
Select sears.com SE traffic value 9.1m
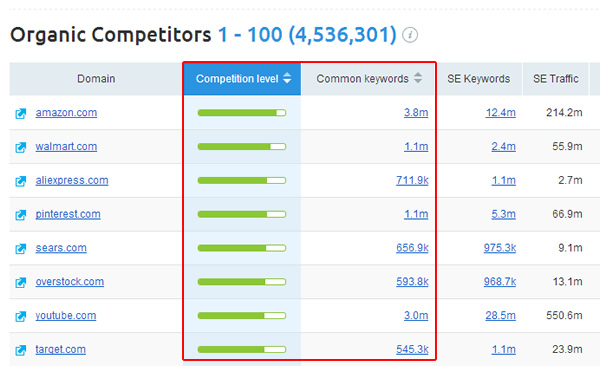click(570, 248)
